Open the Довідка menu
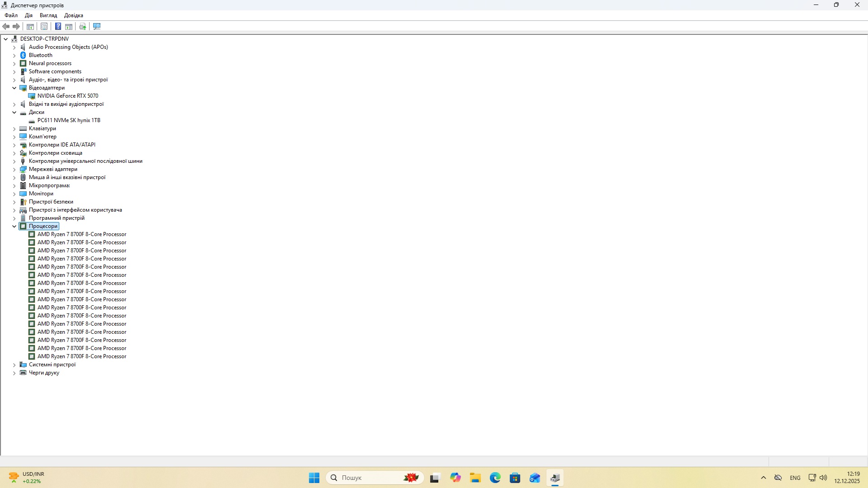This screenshot has width=868, height=488. pos(73,15)
